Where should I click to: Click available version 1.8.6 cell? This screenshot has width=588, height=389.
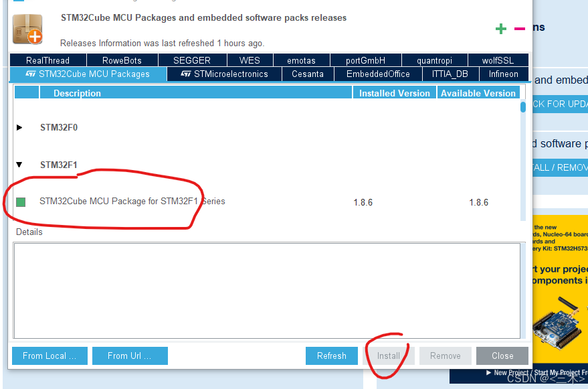tap(479, 202)
